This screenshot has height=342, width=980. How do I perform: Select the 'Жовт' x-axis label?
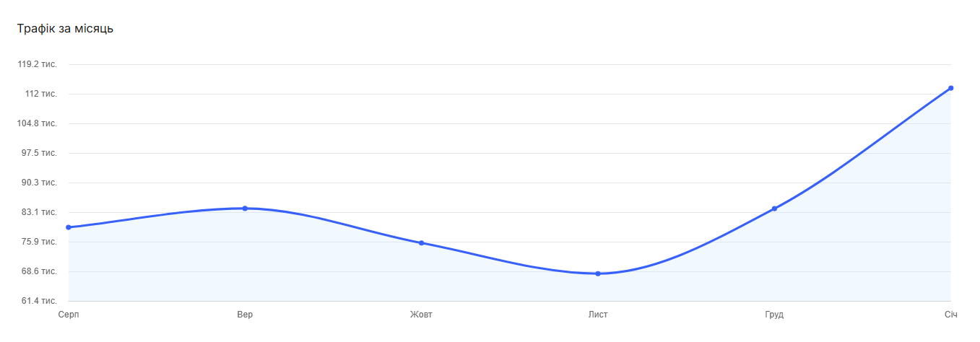pos(422,315)
